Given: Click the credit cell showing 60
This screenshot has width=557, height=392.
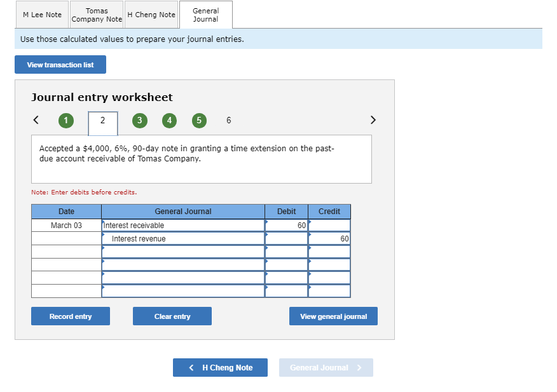Looking at the screenshot, I should [x=329, y=239].
